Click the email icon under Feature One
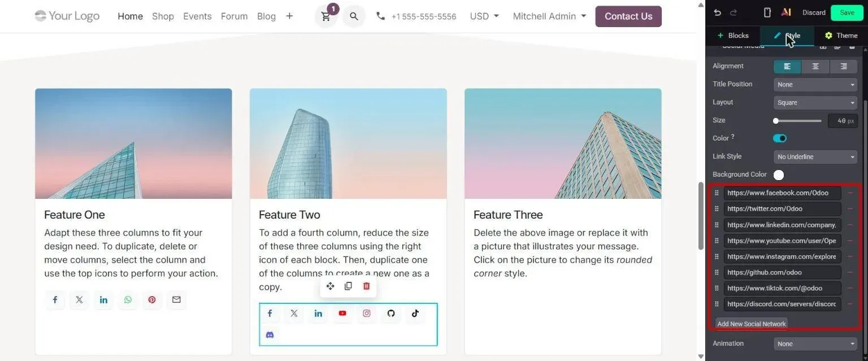The image size is (868, 361). point(176,299)
